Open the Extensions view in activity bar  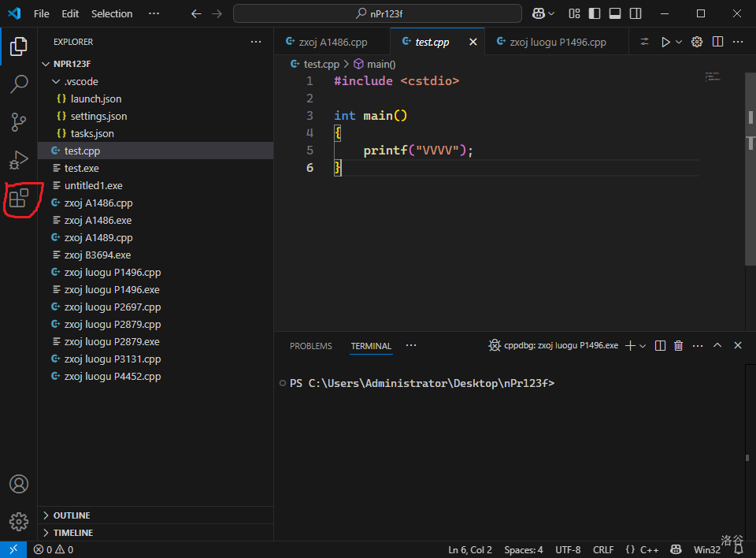[19, 199]
